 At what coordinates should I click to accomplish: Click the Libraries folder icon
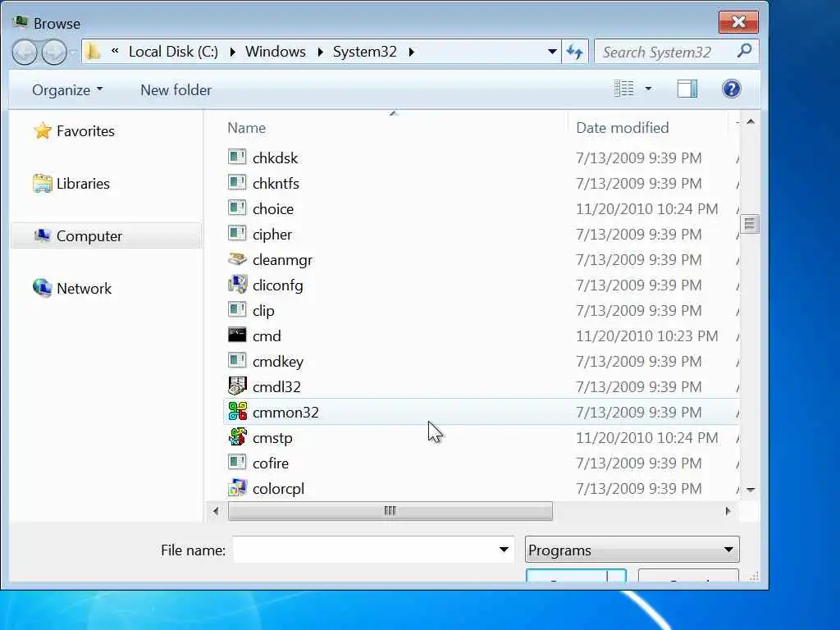(x=43, y=183)
